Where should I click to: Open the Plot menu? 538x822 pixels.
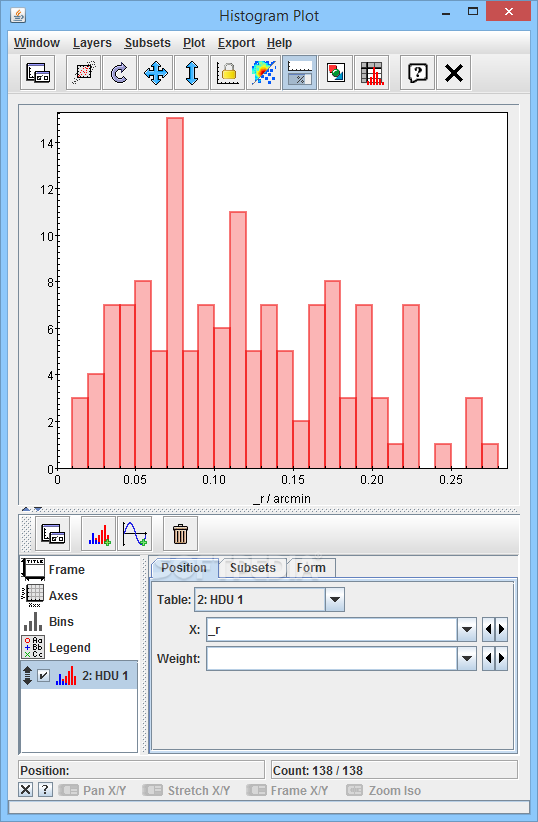(x=194, y=43)
